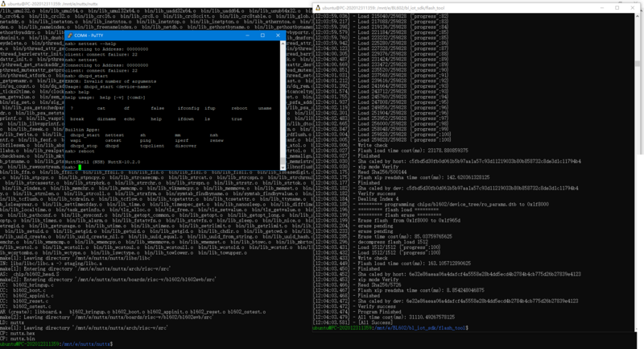Click 'renew' in the PuTTY builtin apps list
This screenshot has width=644, height=349.
point(217,140)
